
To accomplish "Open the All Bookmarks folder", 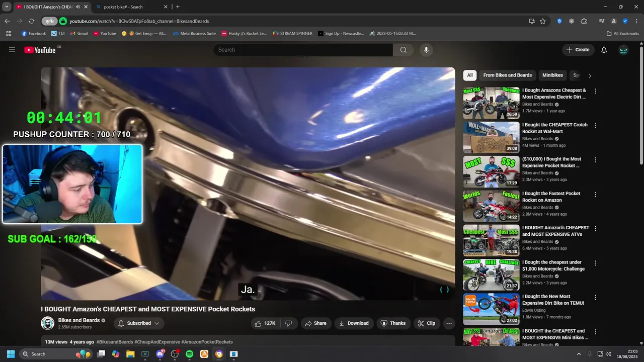I will coord(623,34).
